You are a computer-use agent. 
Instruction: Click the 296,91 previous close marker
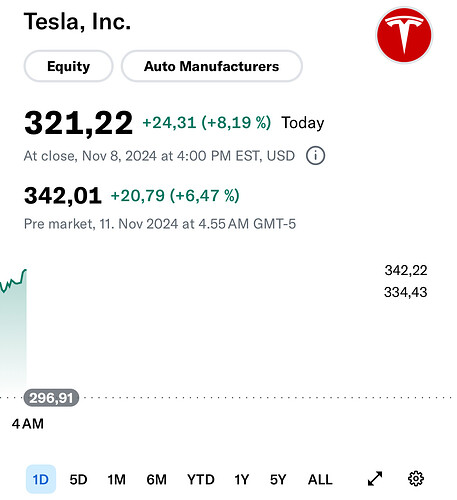(51, 398)
